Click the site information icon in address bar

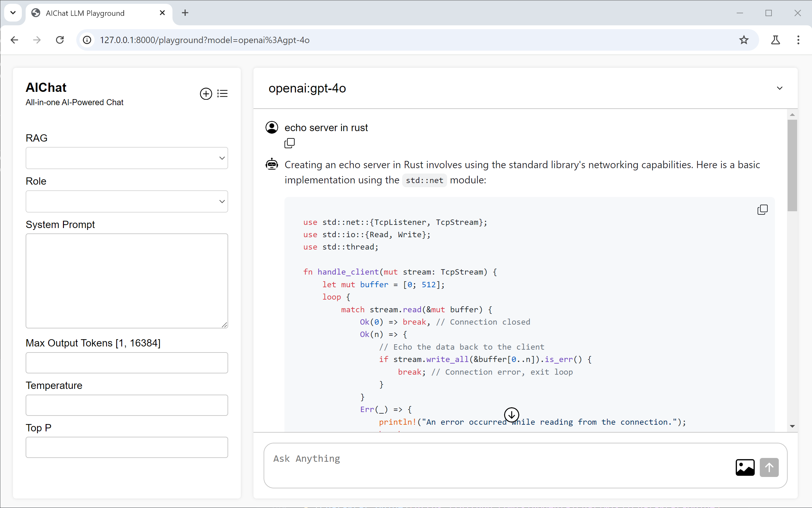(87, 40)
